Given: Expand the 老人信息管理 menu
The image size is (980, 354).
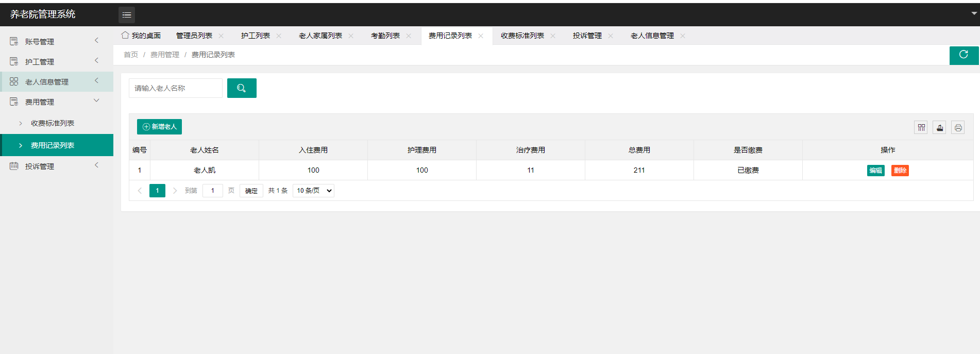Looking at the screenshot, I should click(x=96, y=80).
